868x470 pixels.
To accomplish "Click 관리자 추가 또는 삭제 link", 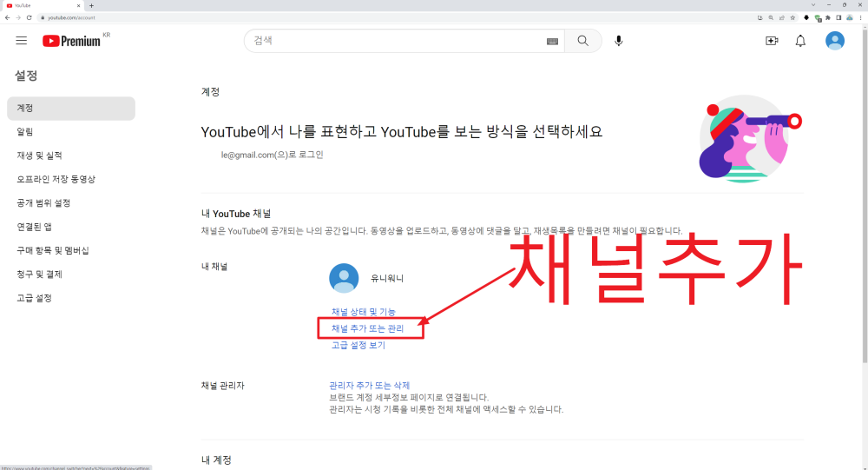I will click(x=369, y=385).
